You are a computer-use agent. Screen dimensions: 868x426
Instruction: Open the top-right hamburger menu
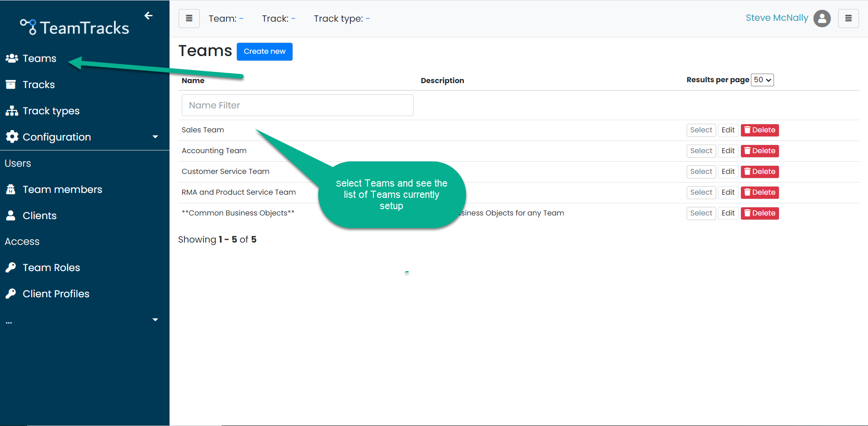(849, 19)
